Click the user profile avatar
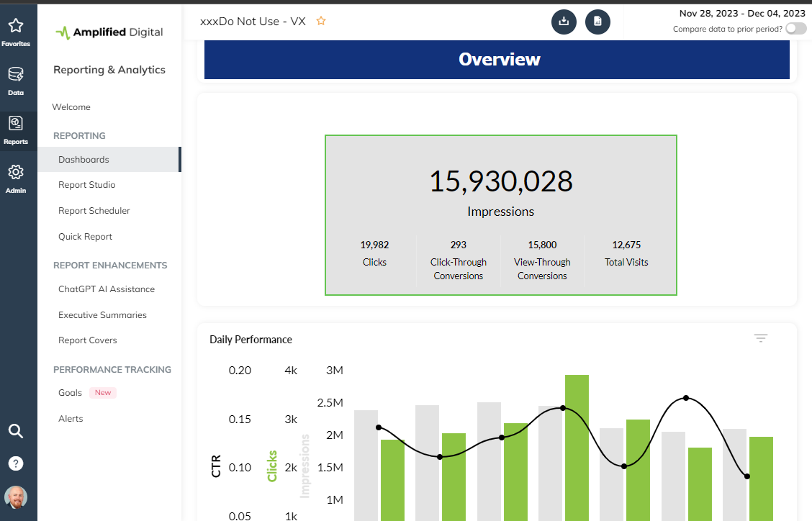This screenshot has height=521, width=812. [x=16, y=497]
